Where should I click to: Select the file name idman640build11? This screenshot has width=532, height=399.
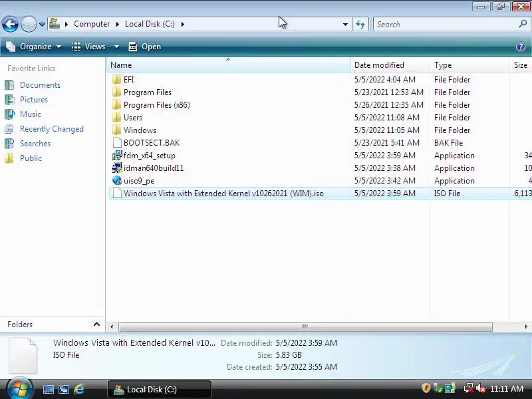tap(154, 168)
